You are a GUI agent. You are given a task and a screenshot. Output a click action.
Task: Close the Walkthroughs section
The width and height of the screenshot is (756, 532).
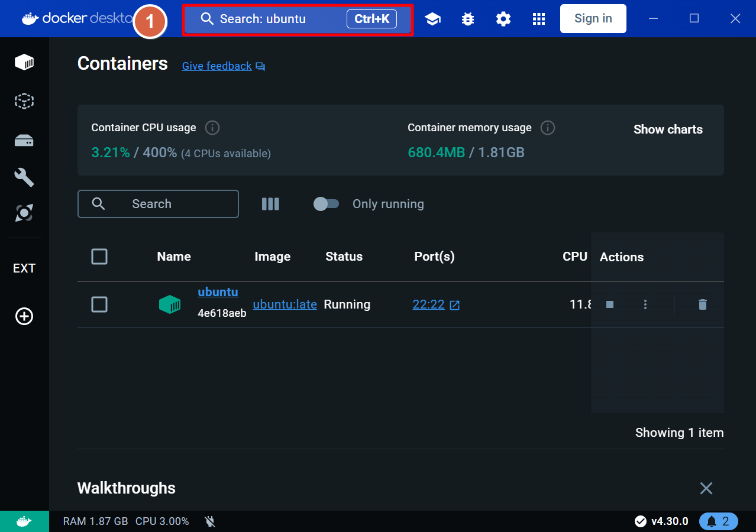706,488
